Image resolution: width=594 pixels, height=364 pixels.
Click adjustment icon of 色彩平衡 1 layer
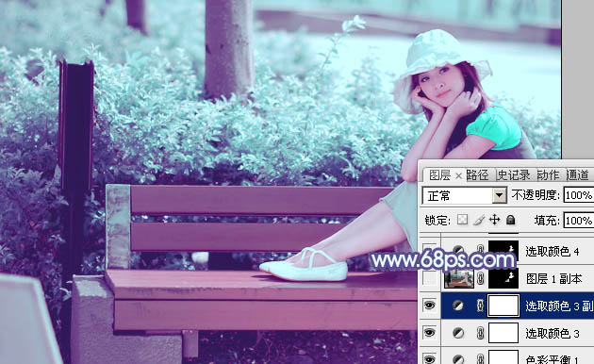(x=458, y=358)
